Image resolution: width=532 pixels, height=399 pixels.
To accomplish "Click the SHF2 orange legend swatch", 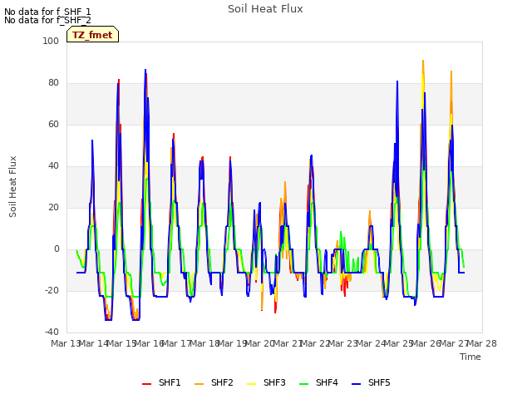I will tap(199, 383).
